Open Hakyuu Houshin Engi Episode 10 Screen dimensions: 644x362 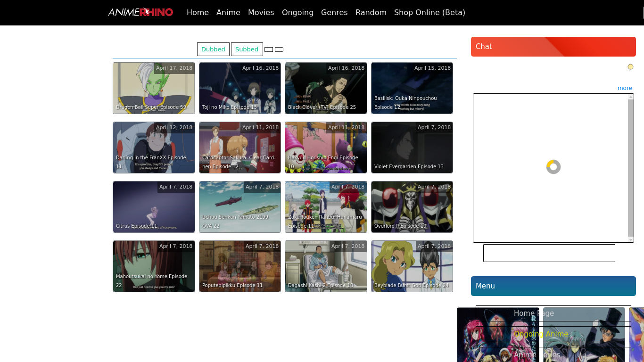point(326,148)
